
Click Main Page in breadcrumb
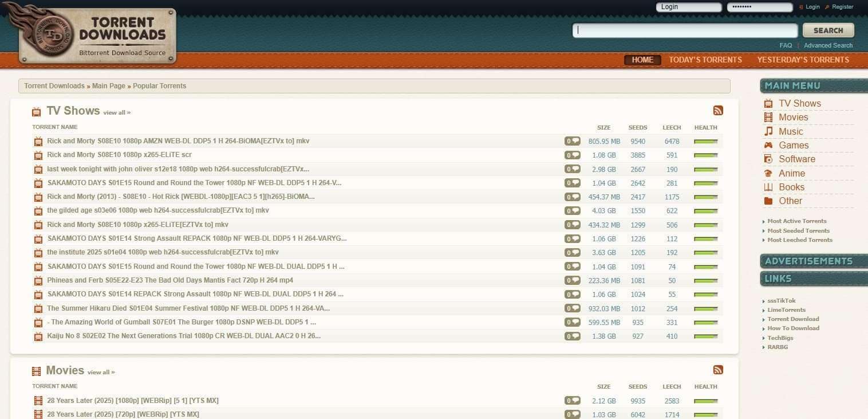[109, 86]
